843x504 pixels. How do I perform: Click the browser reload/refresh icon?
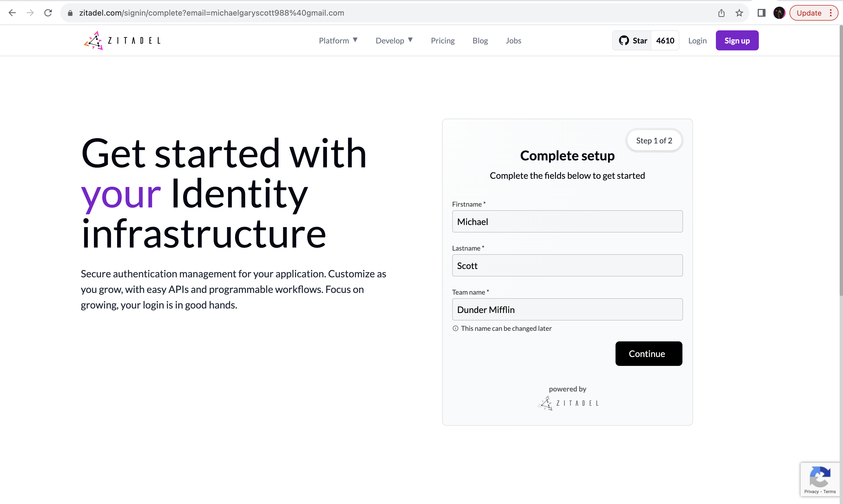(48, 13)
